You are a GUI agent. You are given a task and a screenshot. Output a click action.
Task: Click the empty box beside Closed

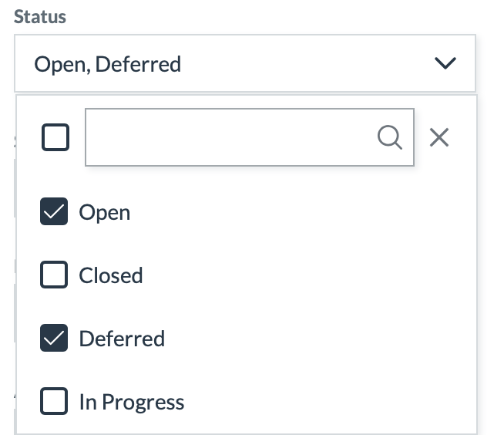point(54,275)
